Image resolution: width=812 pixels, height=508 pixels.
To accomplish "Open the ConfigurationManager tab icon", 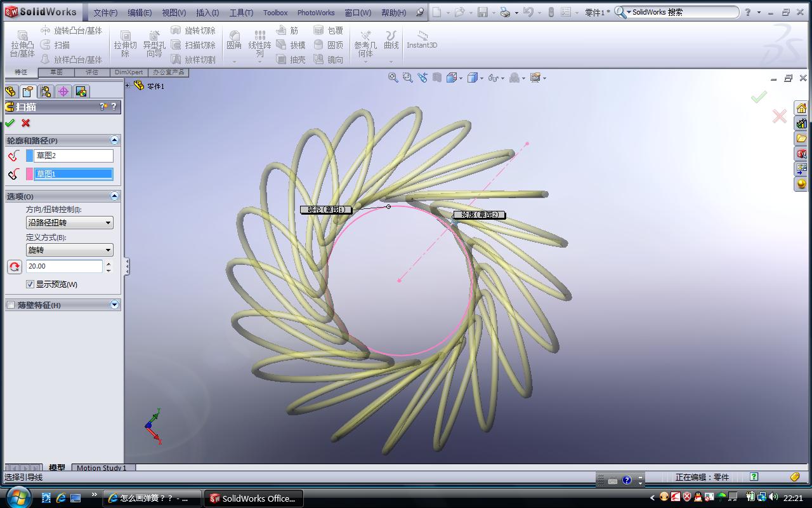I will click(46, 91).
